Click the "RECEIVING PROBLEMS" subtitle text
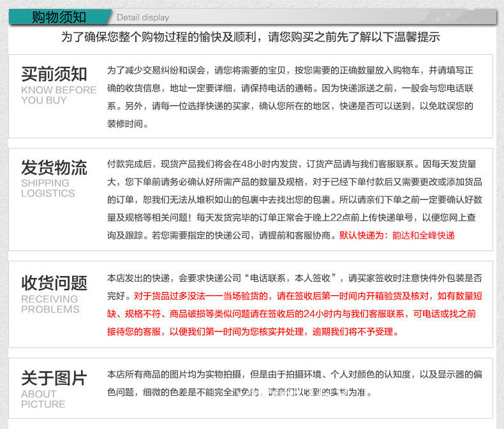 coord(50,304)
